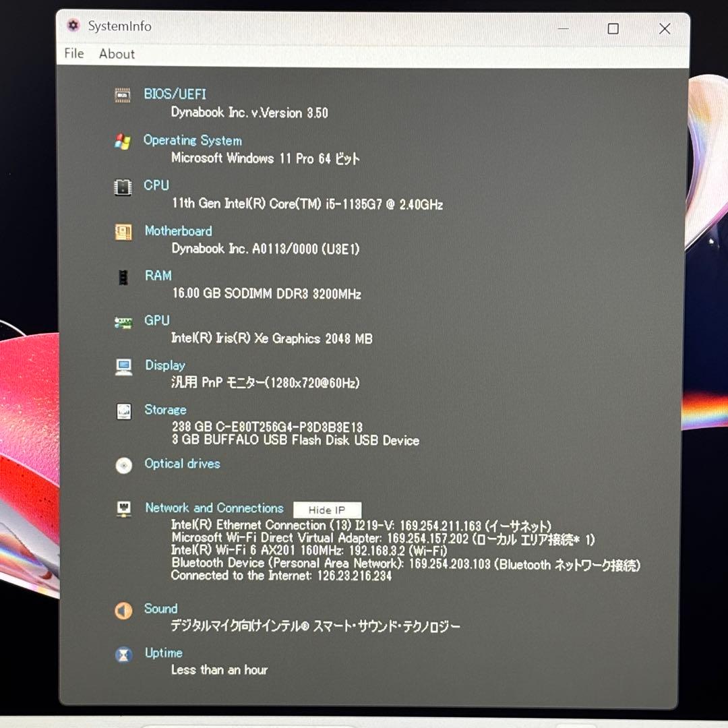This screenshot has height=728, width=728.
Task: Open the About menu
Action: coord(116,54)
